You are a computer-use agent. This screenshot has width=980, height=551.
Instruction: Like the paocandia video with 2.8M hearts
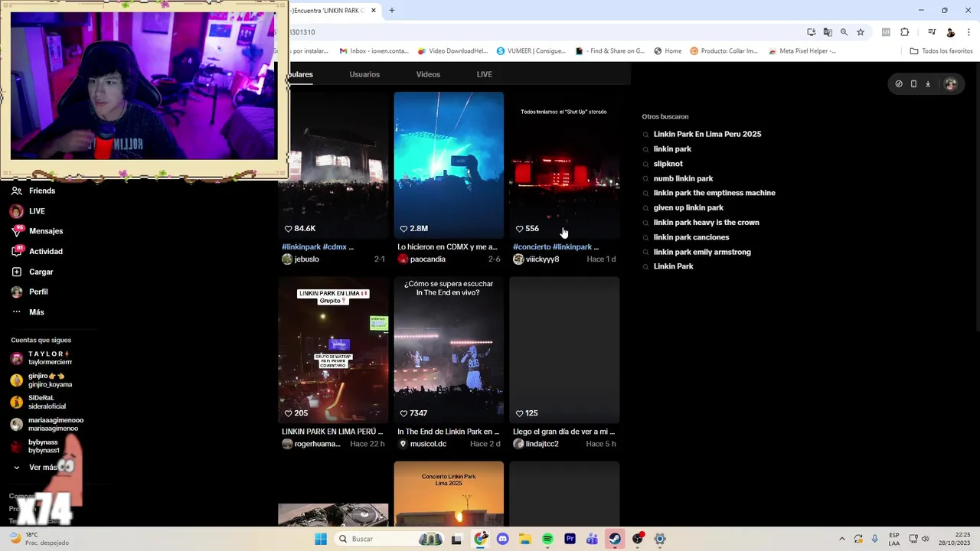pos(403,229)
